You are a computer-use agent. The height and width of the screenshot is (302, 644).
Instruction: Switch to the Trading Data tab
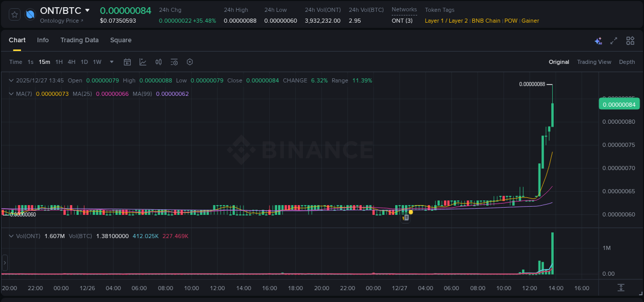79,40
